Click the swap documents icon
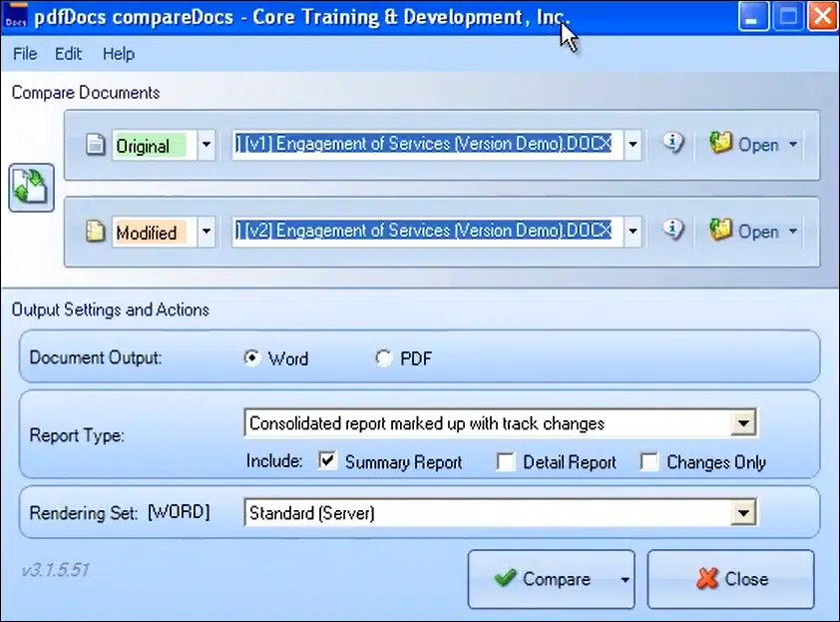This screenshot has height=622, width=840. [x=31, y=188]
